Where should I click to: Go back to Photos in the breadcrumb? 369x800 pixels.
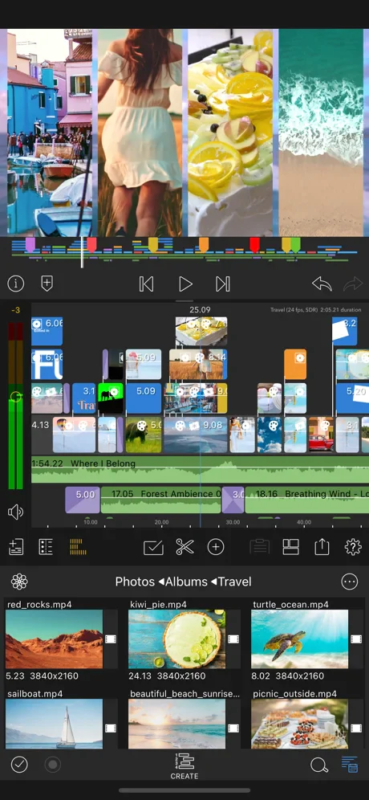pos(135,582)
